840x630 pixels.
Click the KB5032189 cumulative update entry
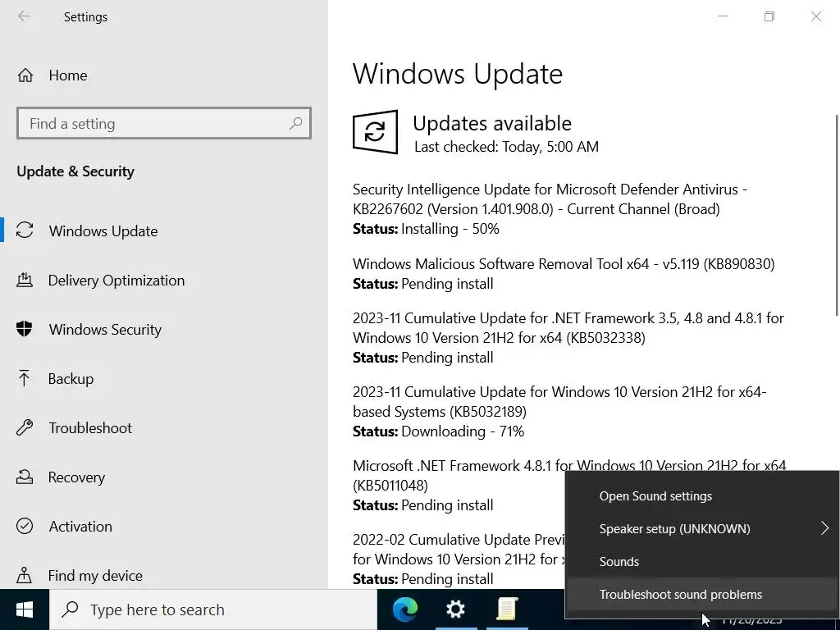559,402
